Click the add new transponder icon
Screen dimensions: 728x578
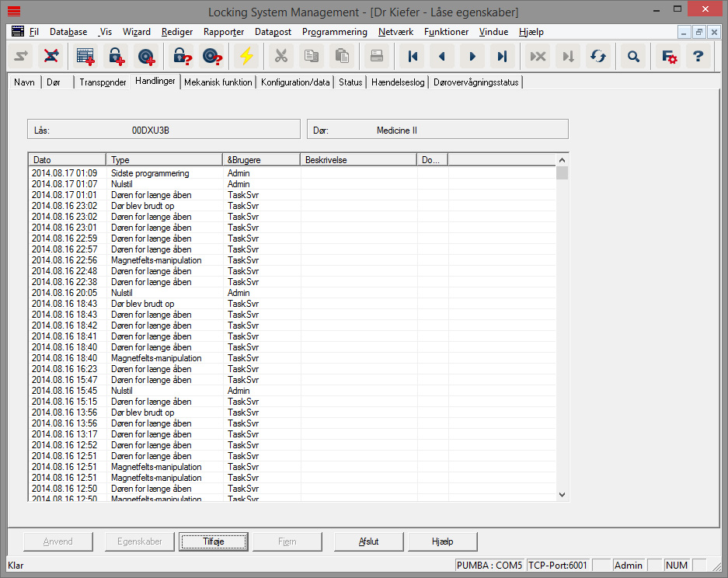tap(146, 56)
